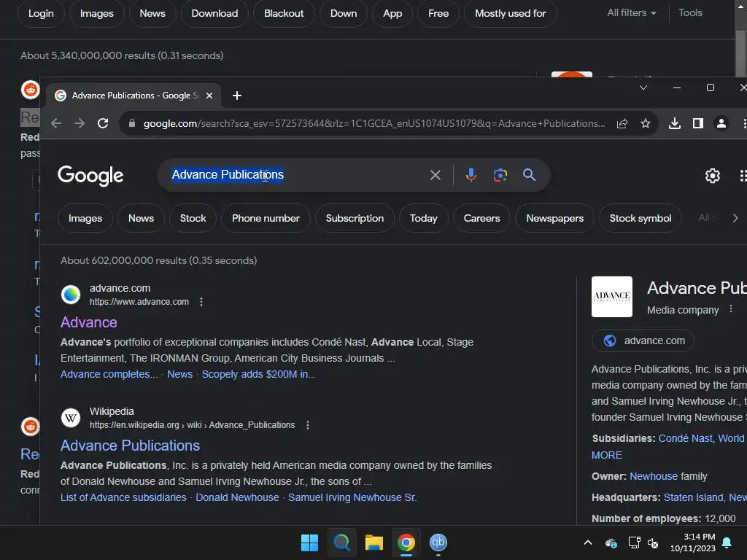
Task: Select the Phone number filter chip
Action: (266, 218)
